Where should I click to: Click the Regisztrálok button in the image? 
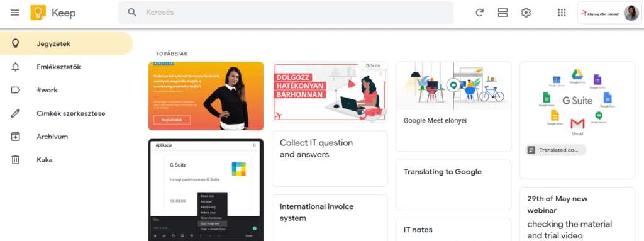[x=172, y=120]
